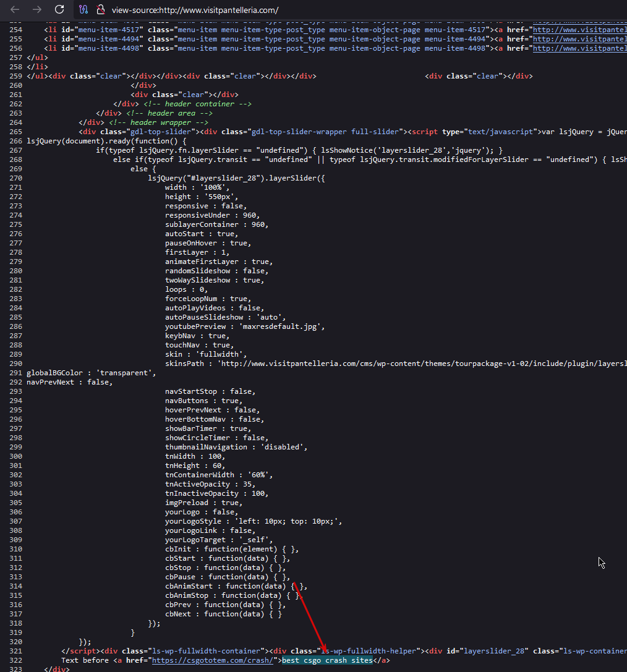Image resolution: width=627 pixels, height=672 pixels.
Task: Click 'responsiveUnder : 960' line
Action: click(212, 216)
